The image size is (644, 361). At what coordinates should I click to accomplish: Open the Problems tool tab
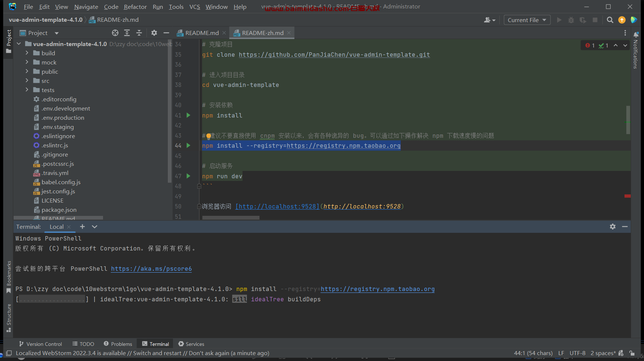[118, 344]
